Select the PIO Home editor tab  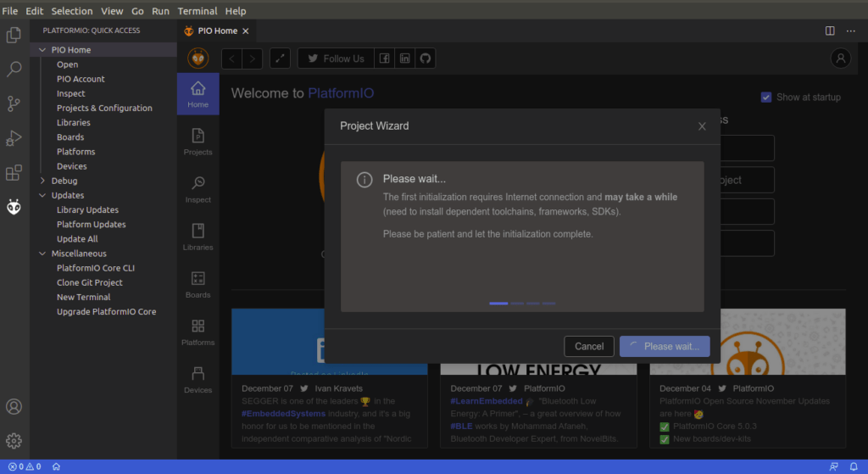pyautogui.click(x=216, y=31)
